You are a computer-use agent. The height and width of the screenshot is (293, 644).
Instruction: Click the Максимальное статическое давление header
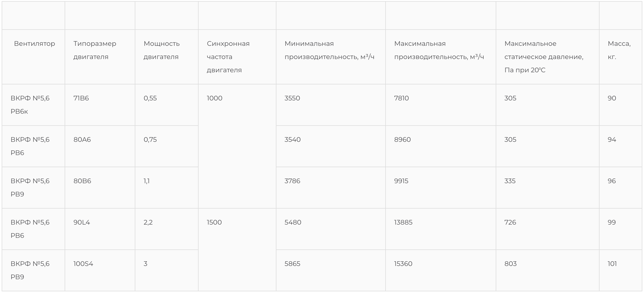point(544,57)
